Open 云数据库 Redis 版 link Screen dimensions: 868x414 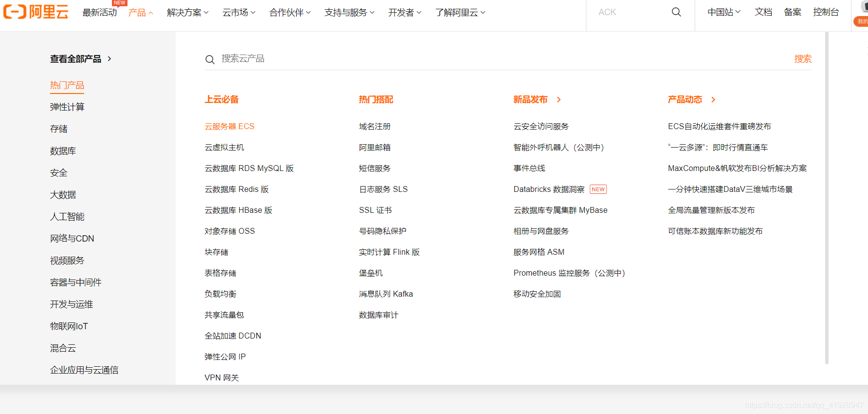click(x=237, y=189)
